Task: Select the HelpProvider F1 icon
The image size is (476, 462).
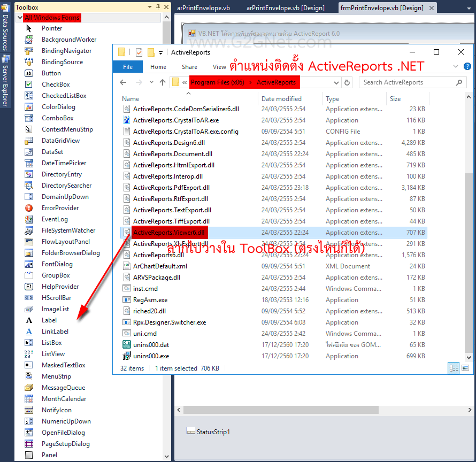Action: (x=29, y=287)
